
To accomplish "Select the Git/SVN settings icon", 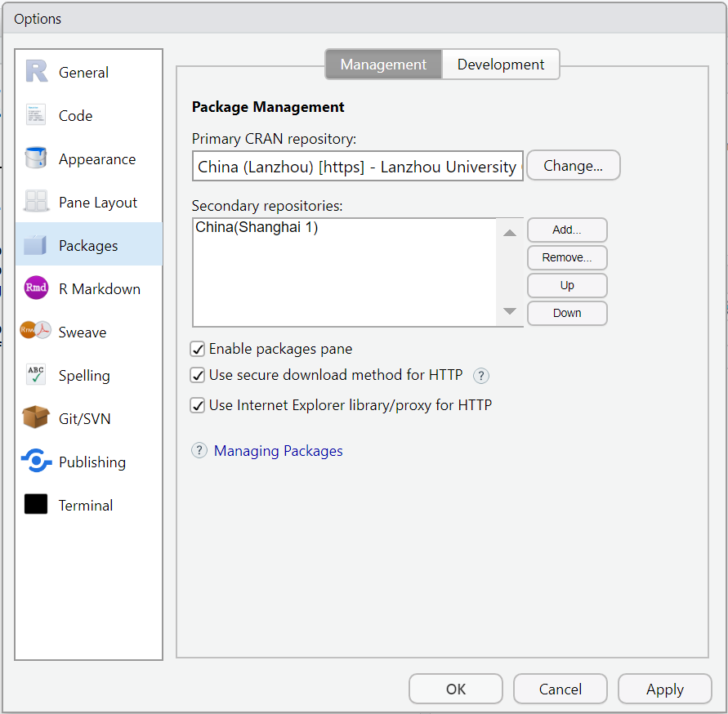I will 36,418.
